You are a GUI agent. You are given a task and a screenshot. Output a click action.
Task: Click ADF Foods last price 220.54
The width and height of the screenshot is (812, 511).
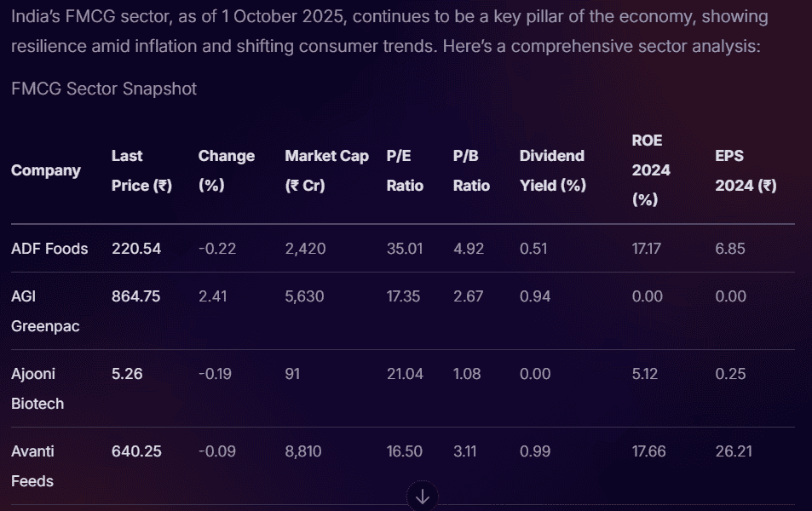point(136,249)
